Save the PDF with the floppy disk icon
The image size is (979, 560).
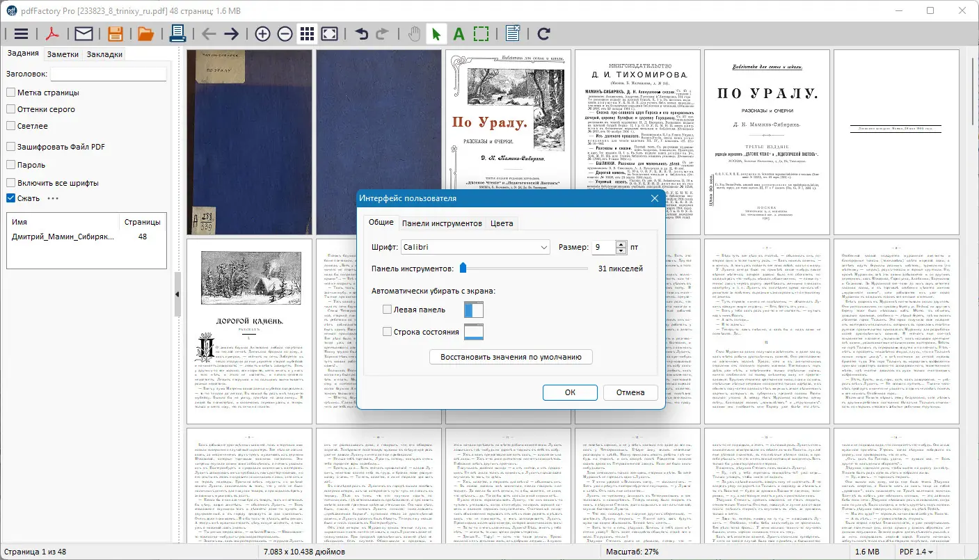click(x=115, y=33)
